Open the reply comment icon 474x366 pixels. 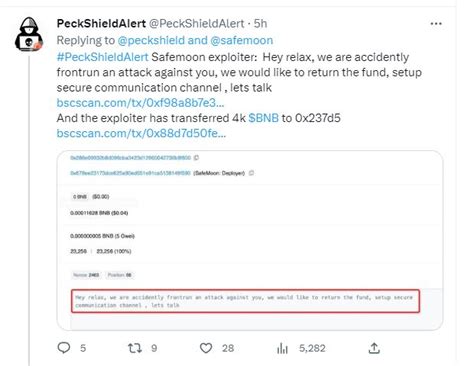[x=64, y=348]
